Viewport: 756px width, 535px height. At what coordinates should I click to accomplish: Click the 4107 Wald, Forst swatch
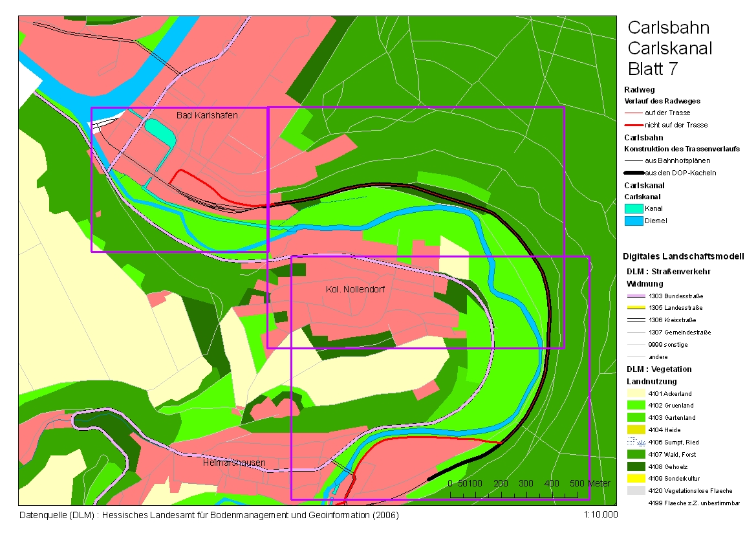636,454
